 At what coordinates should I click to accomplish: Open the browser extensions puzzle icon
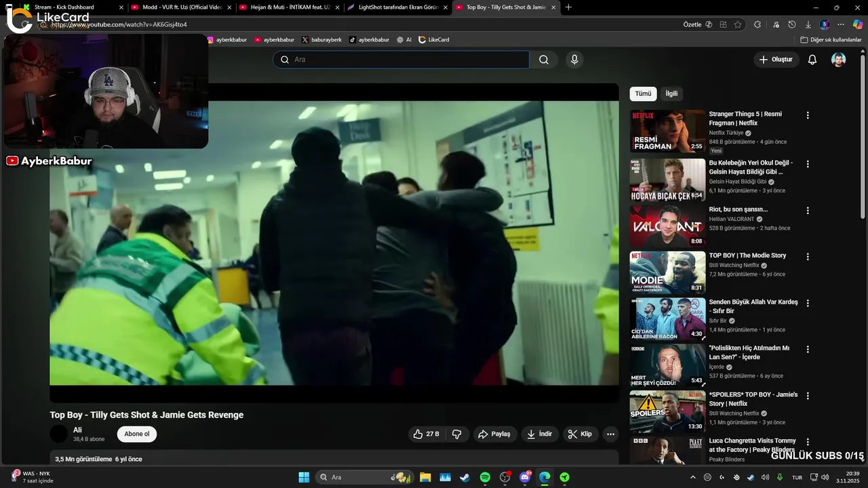click(757, 24)
